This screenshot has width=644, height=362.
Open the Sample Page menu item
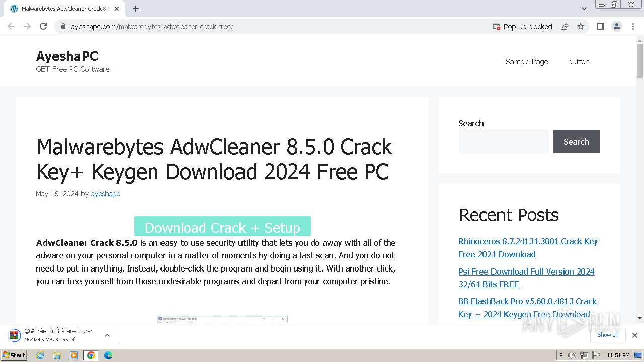tap(527, 61)
